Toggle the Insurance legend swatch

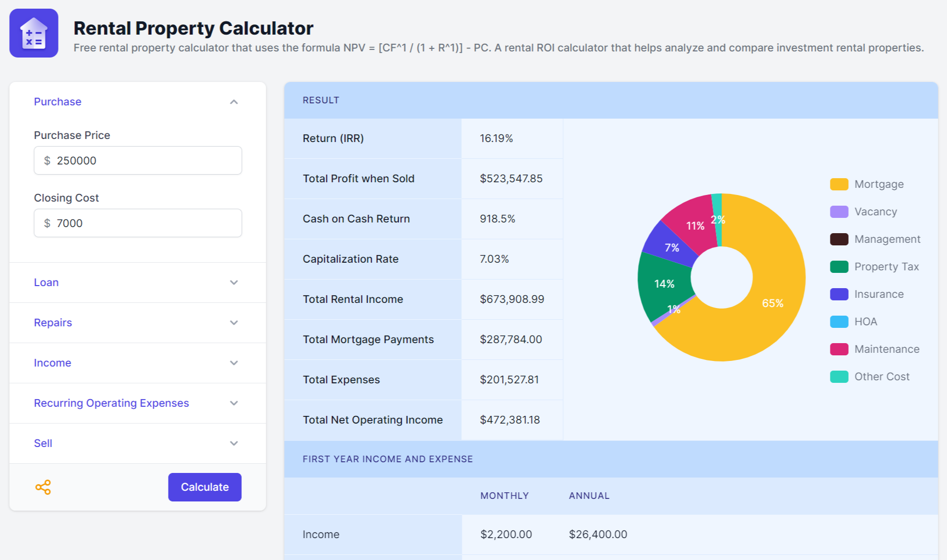pos(839,294)
